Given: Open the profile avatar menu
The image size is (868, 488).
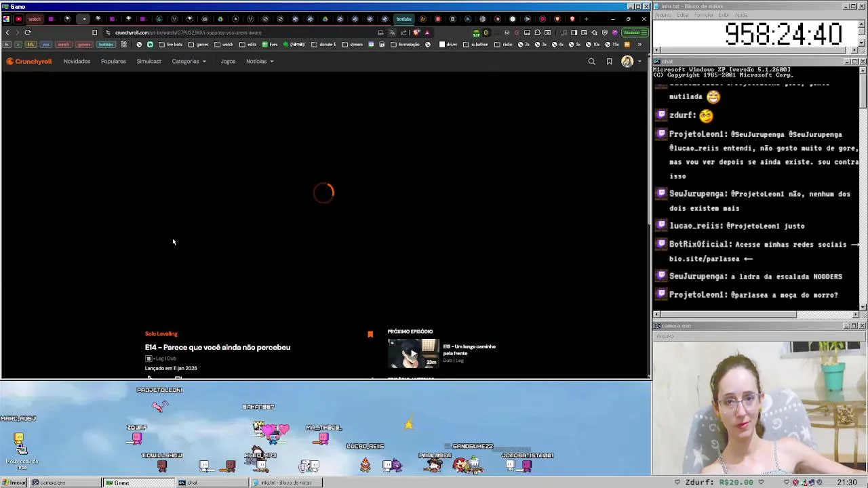Looking at the screenshot, I should 631,62.
